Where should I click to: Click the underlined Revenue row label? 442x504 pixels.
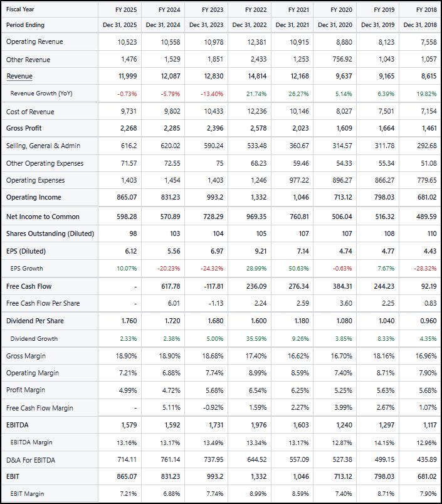click(19, 76)
